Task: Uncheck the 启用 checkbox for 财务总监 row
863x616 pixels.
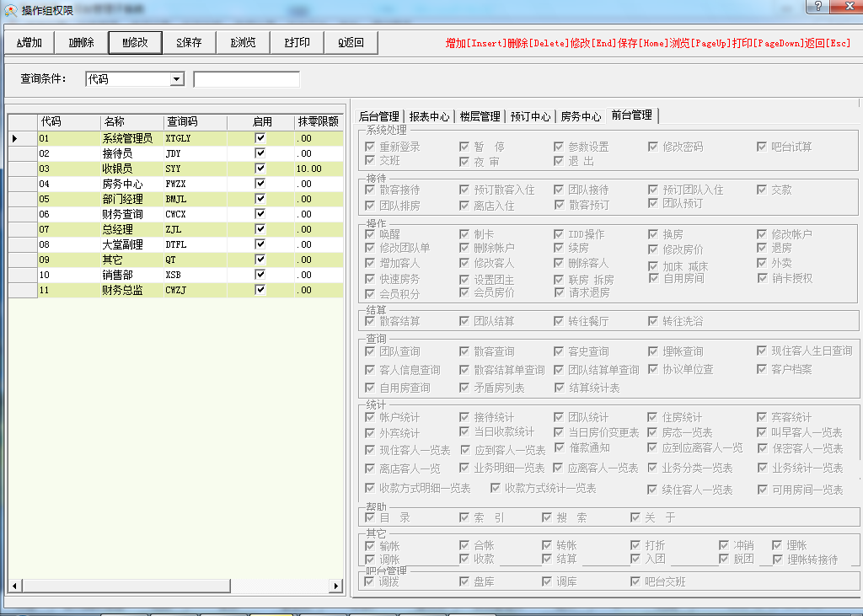Action: [x=260, y=290]
